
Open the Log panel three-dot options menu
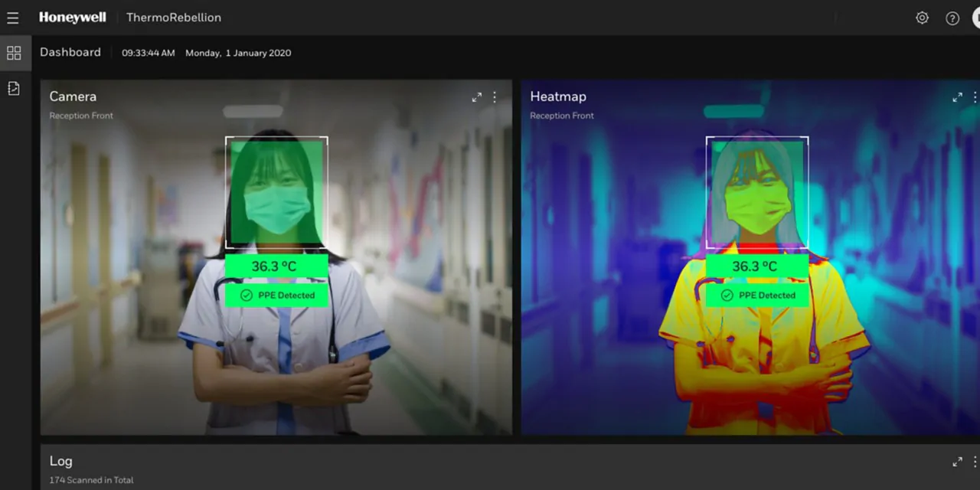975,462
